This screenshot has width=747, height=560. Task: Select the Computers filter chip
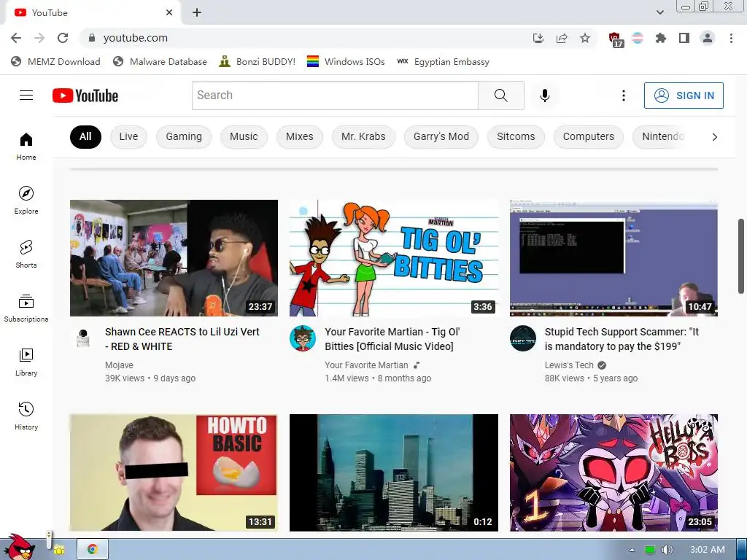(589, 136)
